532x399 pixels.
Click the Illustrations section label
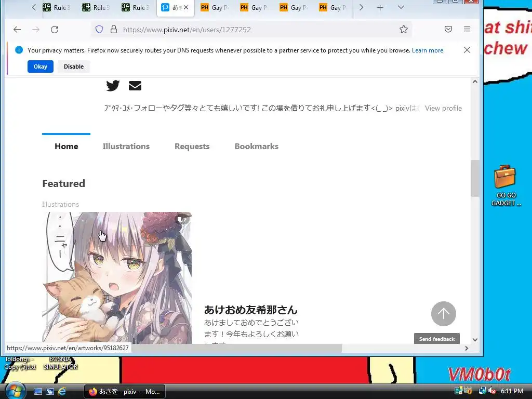coord(60,204)
